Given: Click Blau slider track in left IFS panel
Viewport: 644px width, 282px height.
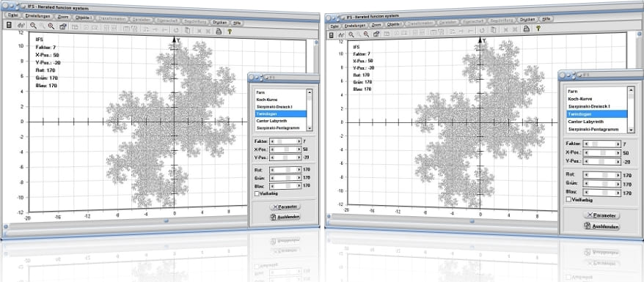Looking at the screenshot, I should click(x=285, y=185).
